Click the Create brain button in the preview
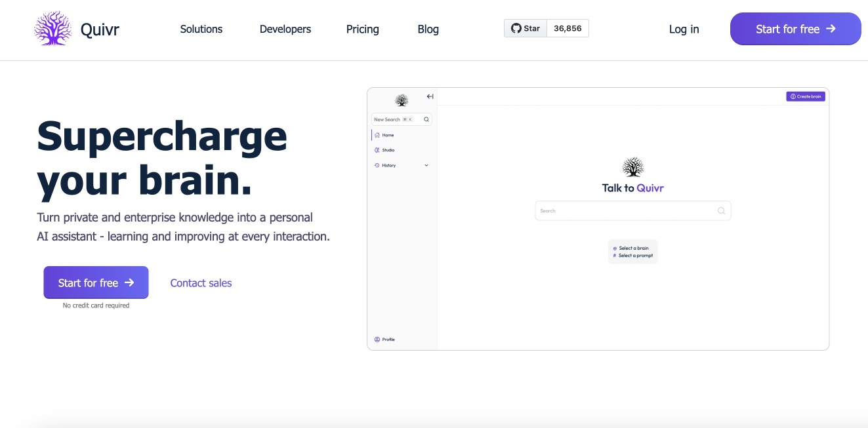Viewport: 868px width, 428px height. click(x=806, y=96)
